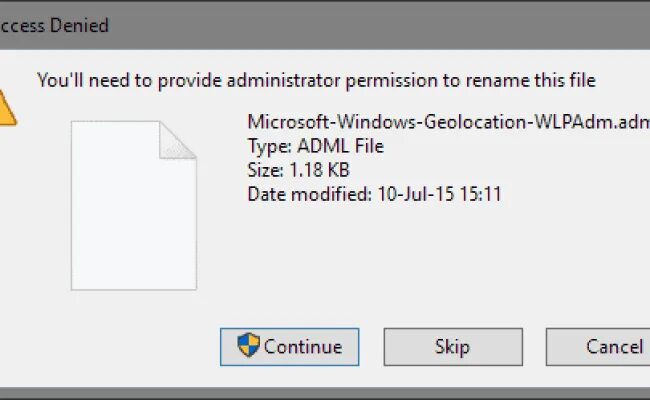The image size is (650, 400).
Task: Click the gray button bar left of Continue
Action: coord(110,347)
